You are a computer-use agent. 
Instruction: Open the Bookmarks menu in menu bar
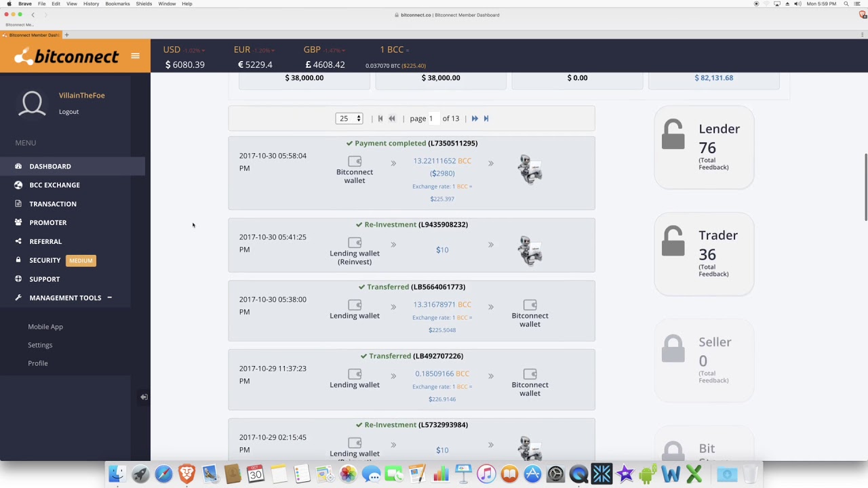[x=117, y=4]
